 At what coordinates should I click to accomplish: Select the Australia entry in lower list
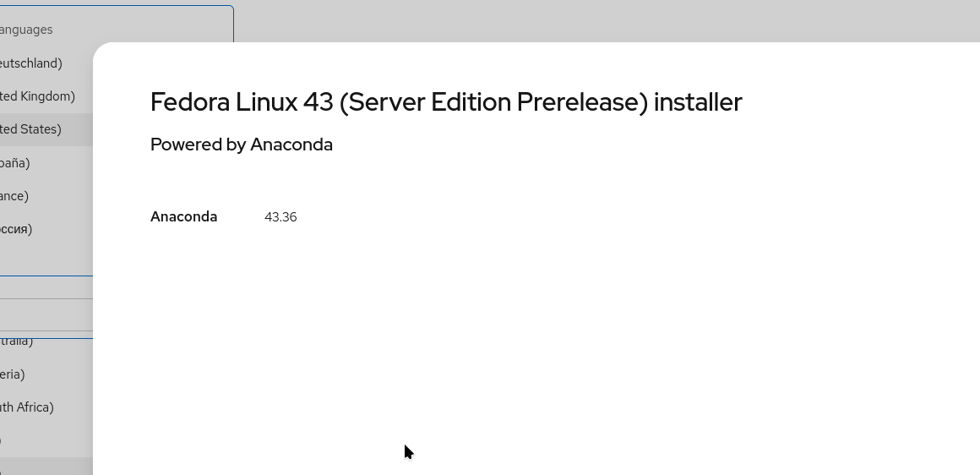click(17, 341)
